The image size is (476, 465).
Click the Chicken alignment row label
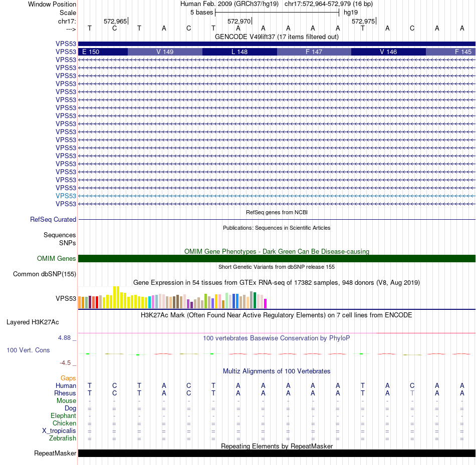click(64, 423)
